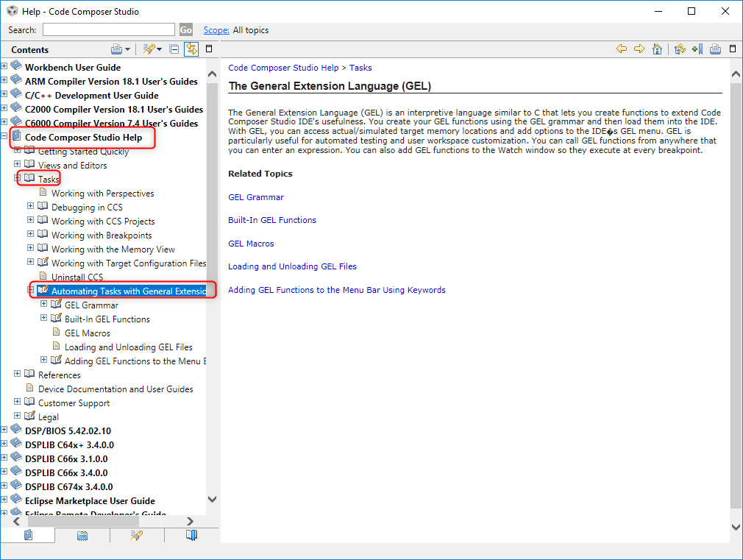Open Code Composer Studio Help breadcrumb link
This screenshot has height=560, width=743.
point(283,68)
